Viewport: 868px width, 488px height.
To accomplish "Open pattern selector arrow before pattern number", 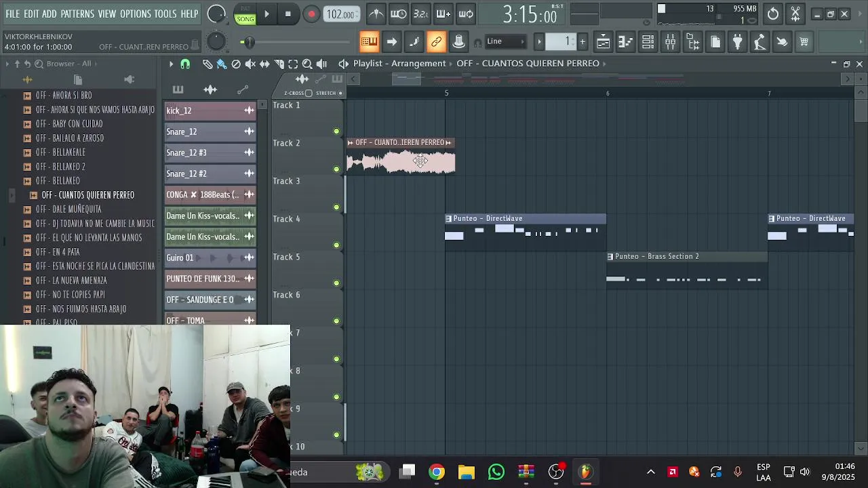I will [x=540, y=42].
